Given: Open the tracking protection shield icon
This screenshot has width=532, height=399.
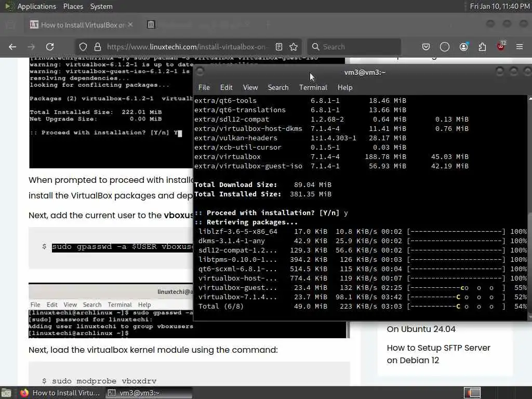Looking at the screenshot, I should 83,47.
